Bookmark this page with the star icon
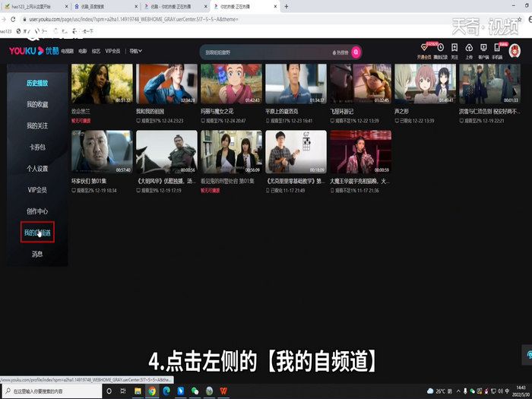Image resolution: width=532 pixels, height=399 pixels. (x=519, y=19)
